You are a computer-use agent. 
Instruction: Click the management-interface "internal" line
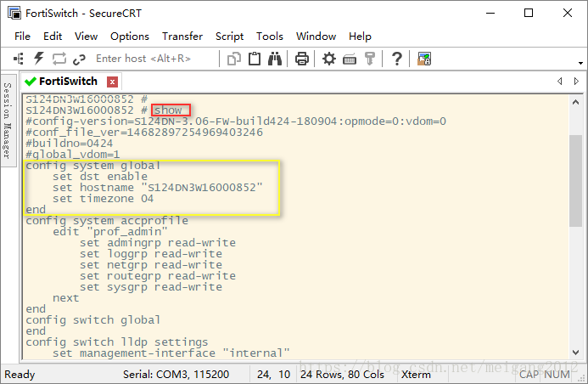click(x=171, y=353)
